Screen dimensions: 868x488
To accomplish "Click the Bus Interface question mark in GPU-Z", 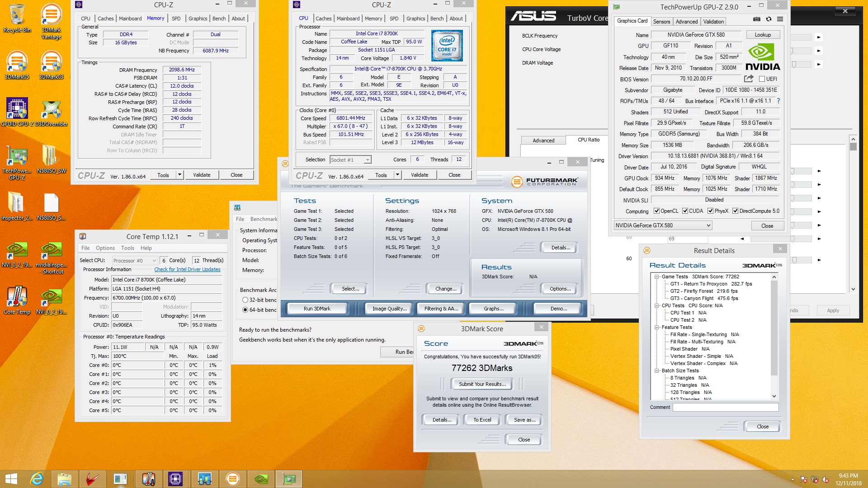I will (778, 101).
